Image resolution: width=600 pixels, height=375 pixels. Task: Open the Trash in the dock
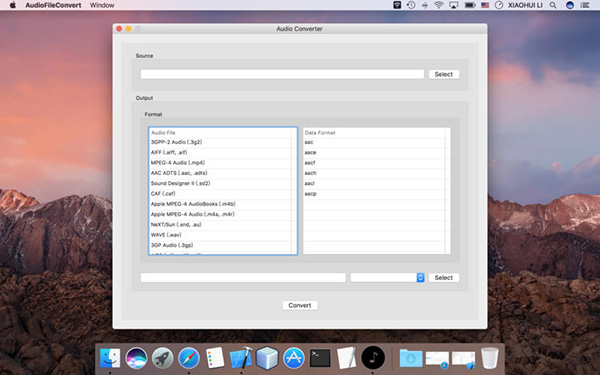[489, 358]
